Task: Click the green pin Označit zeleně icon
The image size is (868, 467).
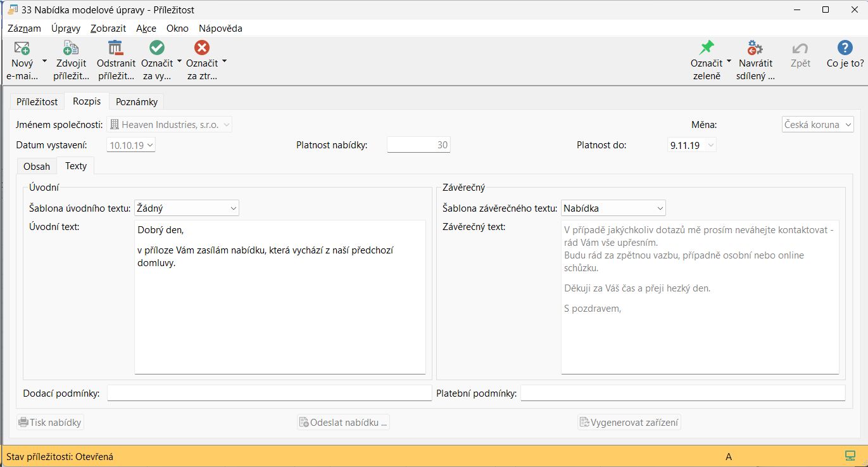Action: 706,48
